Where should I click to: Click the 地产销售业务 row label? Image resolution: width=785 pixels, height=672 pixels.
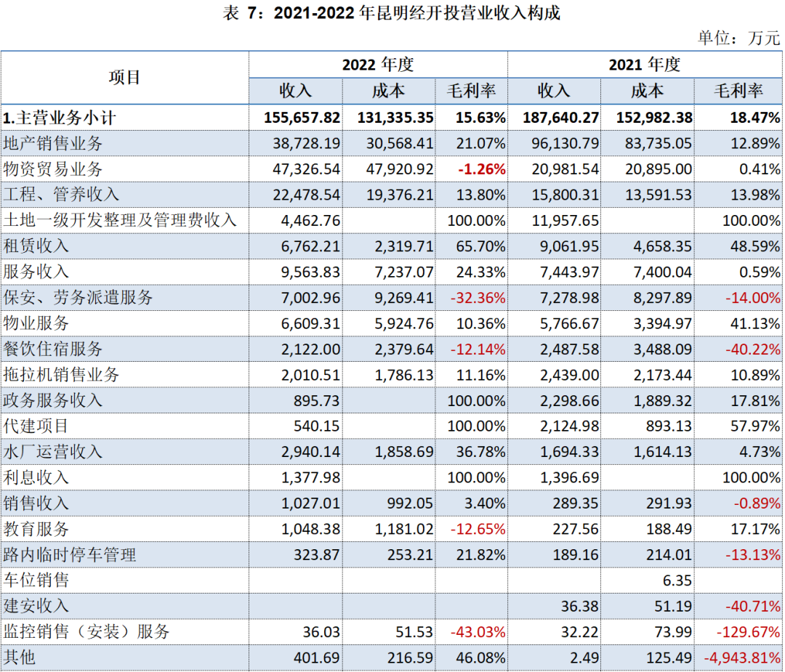click(x=54, y=143)
